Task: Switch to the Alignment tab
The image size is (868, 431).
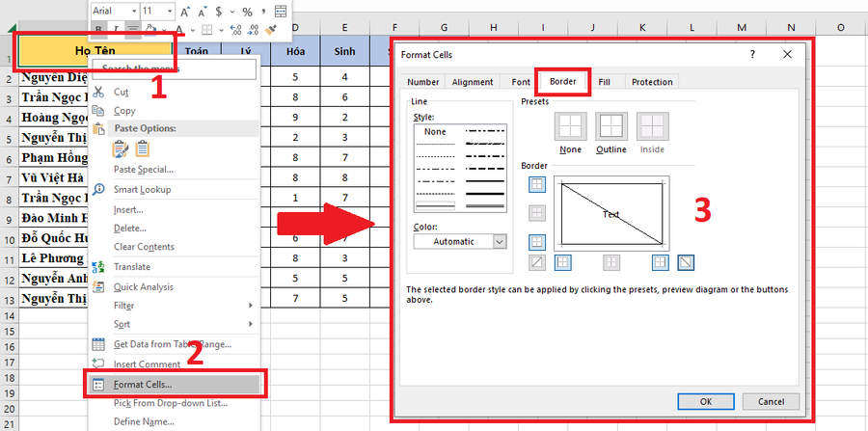Action: [473, 82]
